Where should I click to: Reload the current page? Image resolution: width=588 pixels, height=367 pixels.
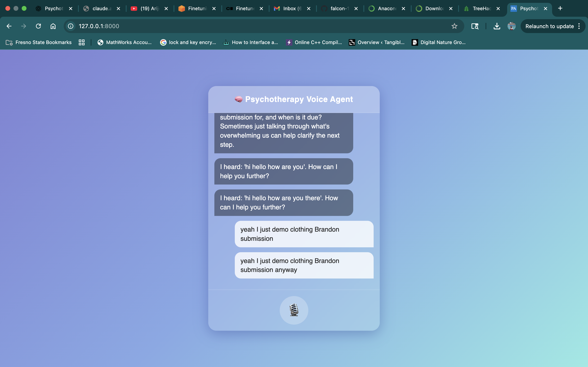[38, 26]
